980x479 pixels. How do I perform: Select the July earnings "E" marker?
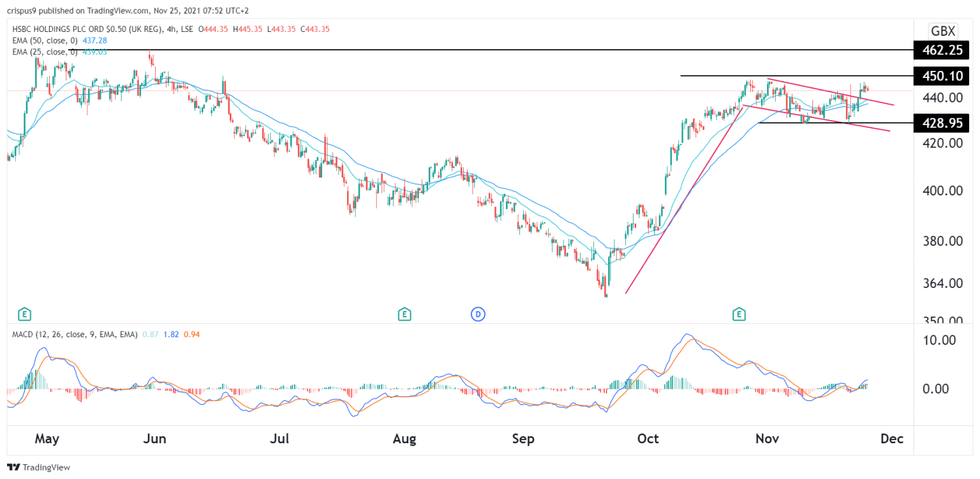coord(404,314)
